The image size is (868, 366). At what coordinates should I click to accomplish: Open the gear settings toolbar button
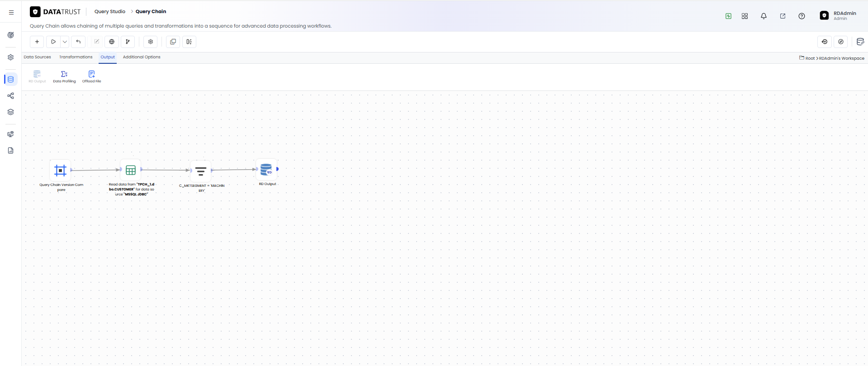pos(151,42)
